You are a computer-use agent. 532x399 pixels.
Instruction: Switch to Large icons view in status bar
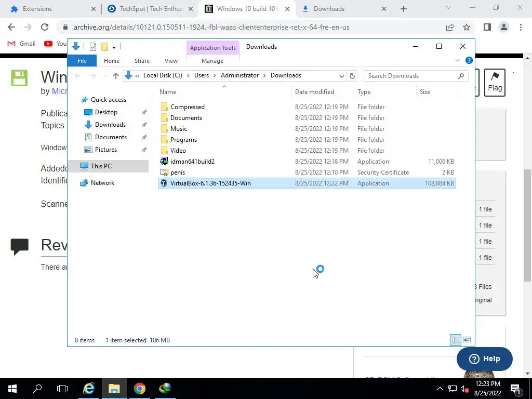click(467, 340)
